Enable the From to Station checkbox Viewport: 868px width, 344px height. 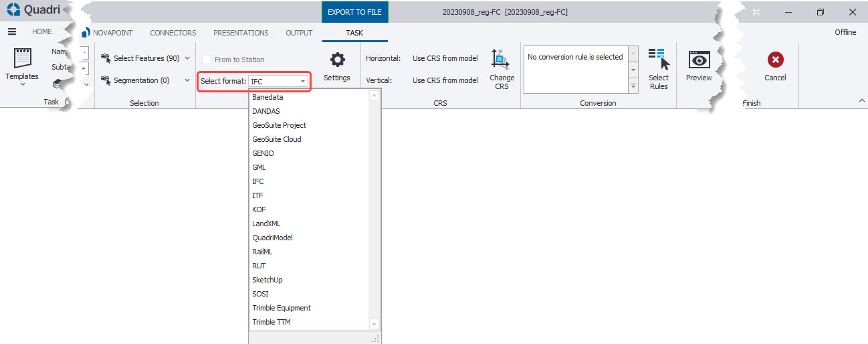207,60
